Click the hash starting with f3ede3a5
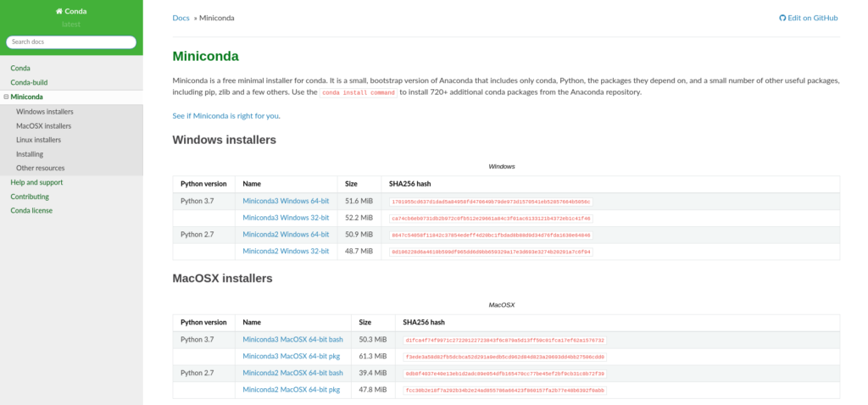 505,357
